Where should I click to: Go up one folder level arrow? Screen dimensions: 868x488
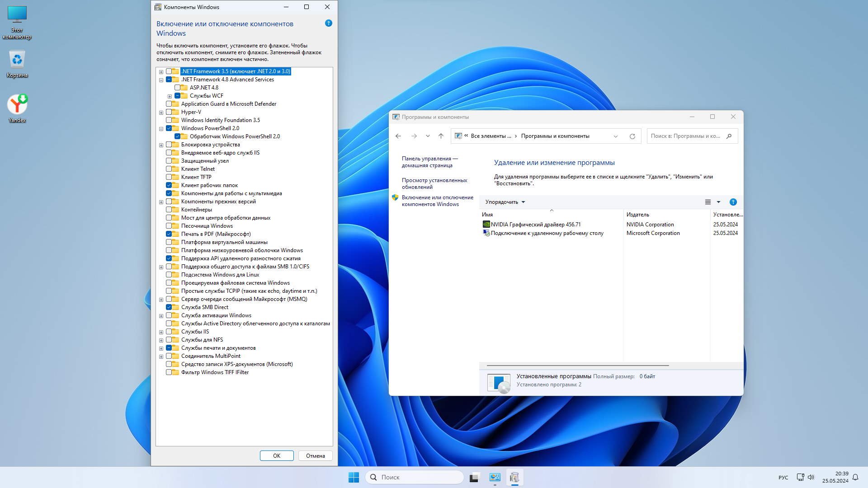tap(441, 136)
